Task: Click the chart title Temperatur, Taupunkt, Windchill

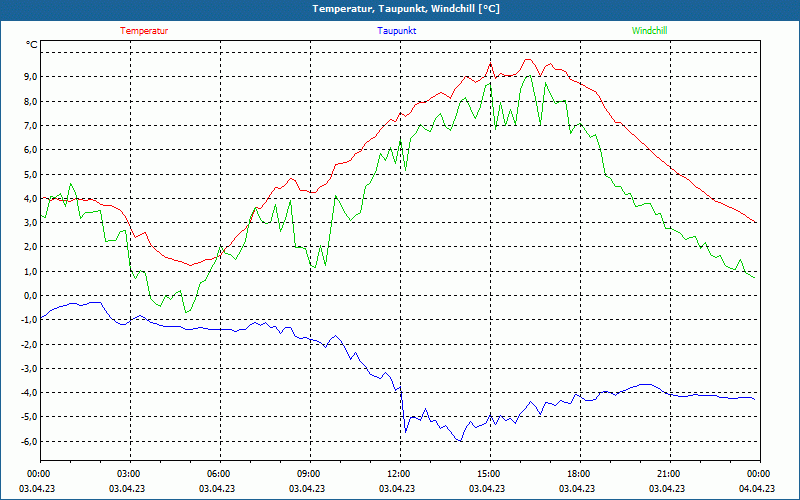Action: pyautogui.click(x=406, y=9)
